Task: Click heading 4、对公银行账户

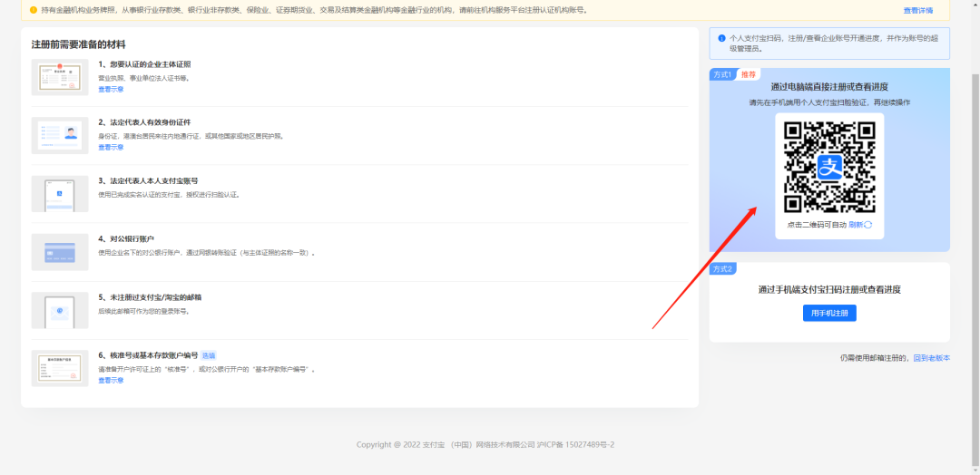Action: coord(126,239)
